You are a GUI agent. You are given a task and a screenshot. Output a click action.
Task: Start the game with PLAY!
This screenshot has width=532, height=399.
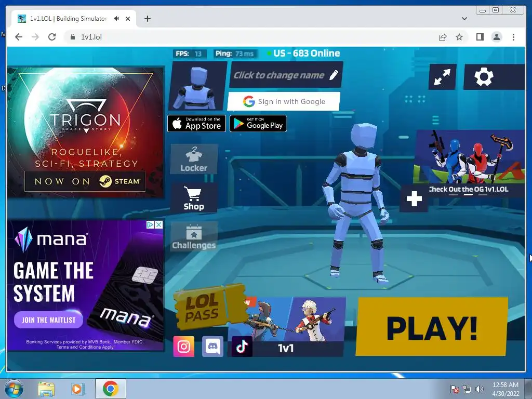432,327
